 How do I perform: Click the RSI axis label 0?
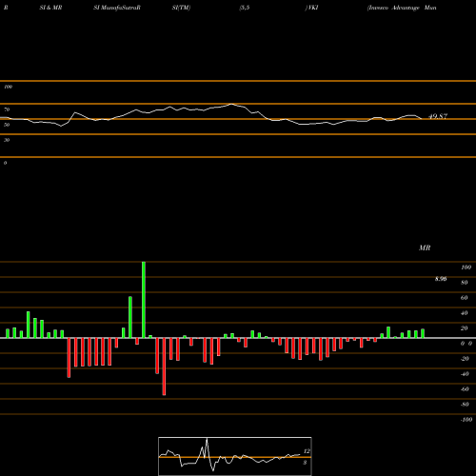point(5,163)
